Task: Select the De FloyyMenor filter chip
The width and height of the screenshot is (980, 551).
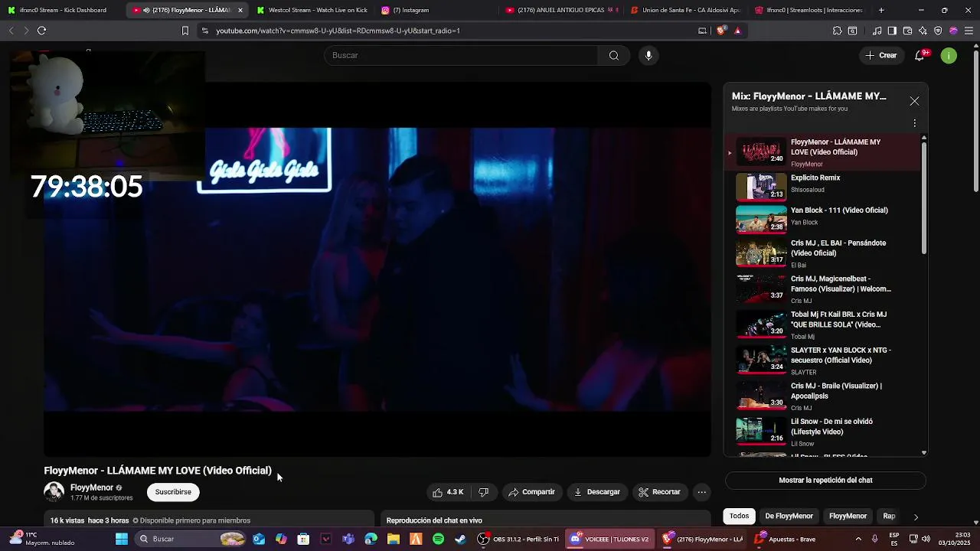Action: 789,516
